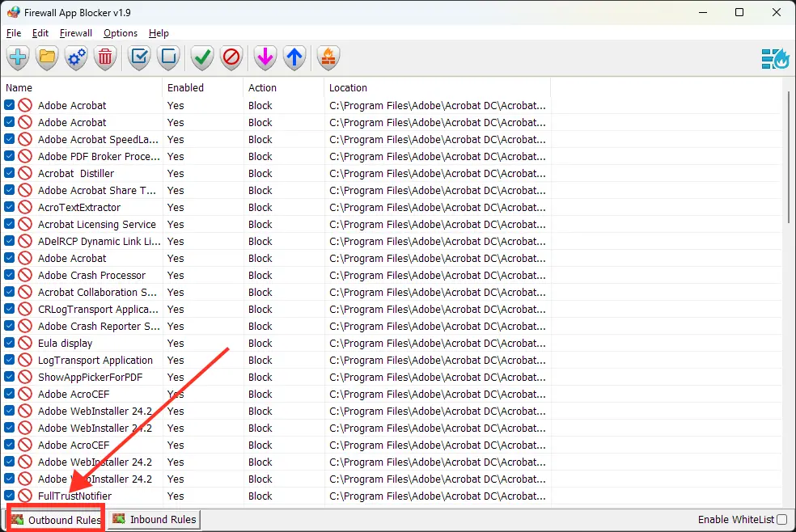Click the block icon beside Acrobat Distiller
The height and width of the screenshot is (532, 796).
click(25, 174)
